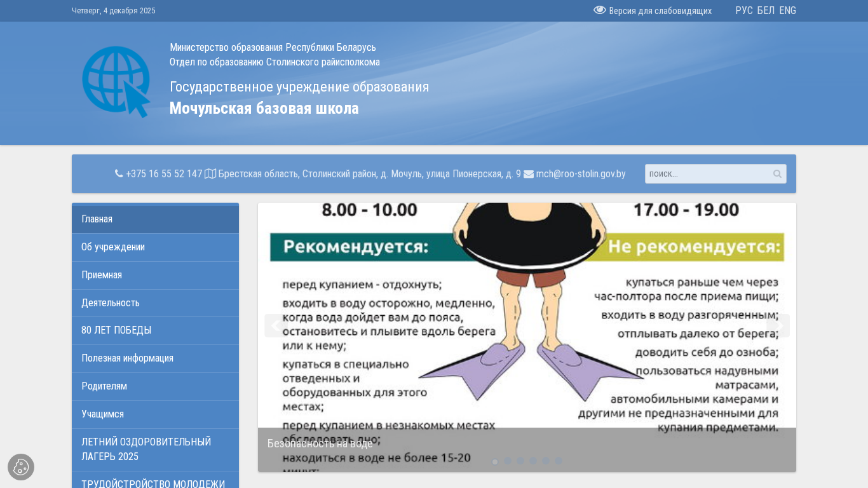
Task: Click the Мочульская базовая школа title
Action: point(264,108)
